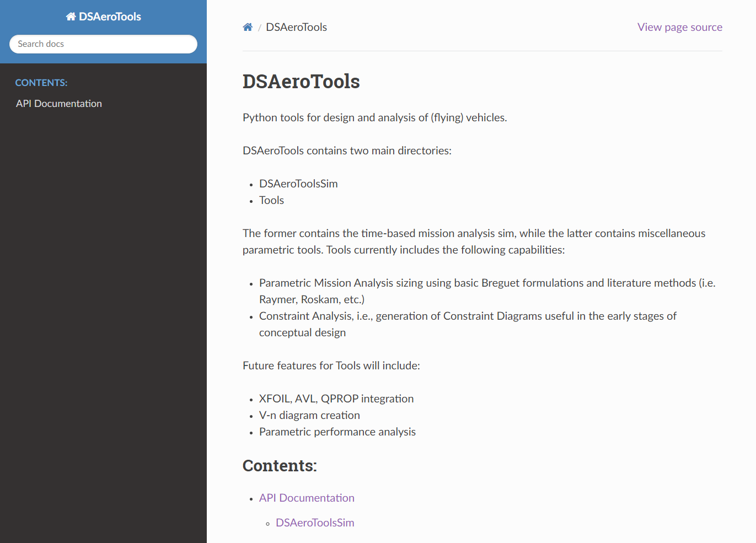Screen dimensions: 756x543
Task: Open the DSAeroTools sidebar title link
Action: 110,17
